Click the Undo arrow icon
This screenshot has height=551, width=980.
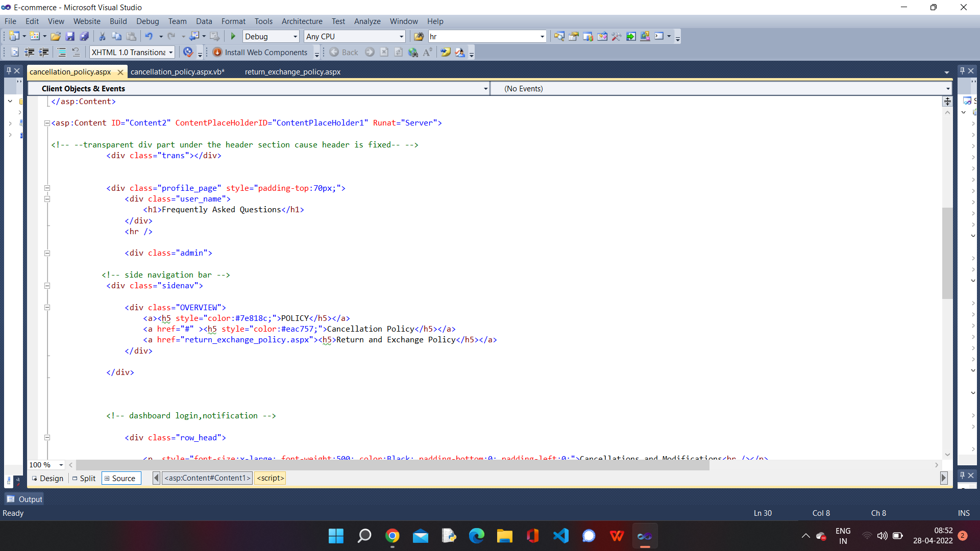click(x=149, y=36)
